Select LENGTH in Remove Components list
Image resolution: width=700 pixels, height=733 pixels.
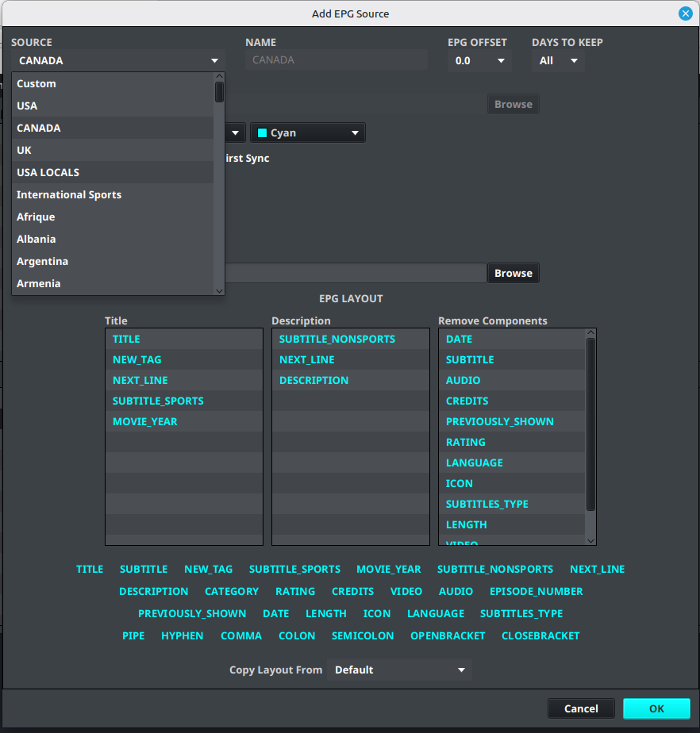[x=512, y=524]
